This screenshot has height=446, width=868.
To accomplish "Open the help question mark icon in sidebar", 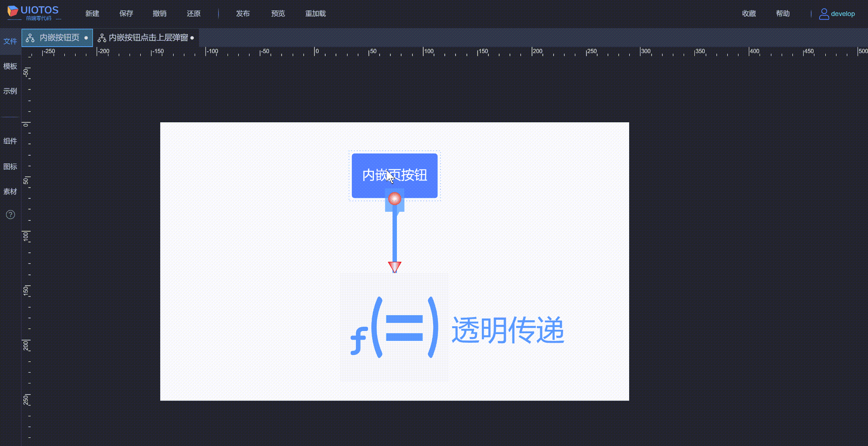I will pos(10,214).
